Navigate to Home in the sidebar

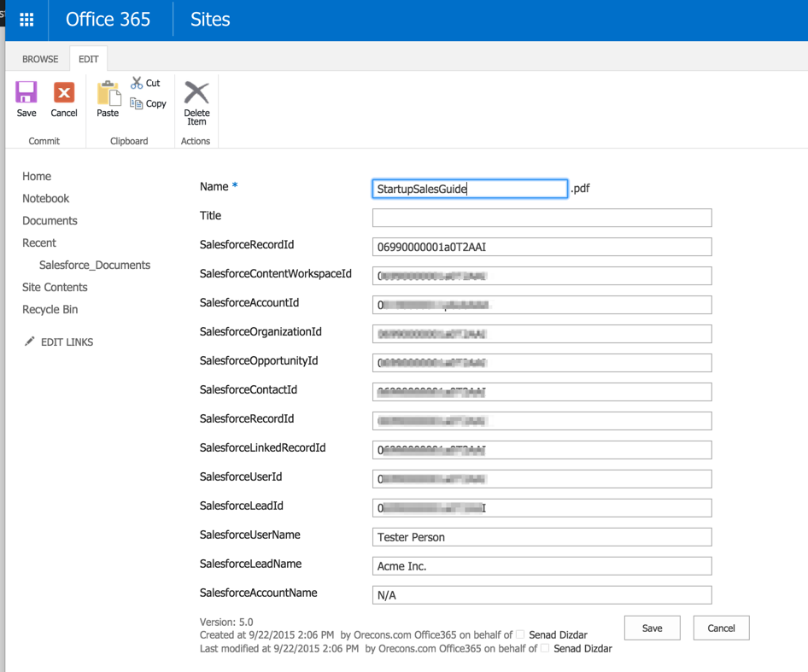pos(37,176)
